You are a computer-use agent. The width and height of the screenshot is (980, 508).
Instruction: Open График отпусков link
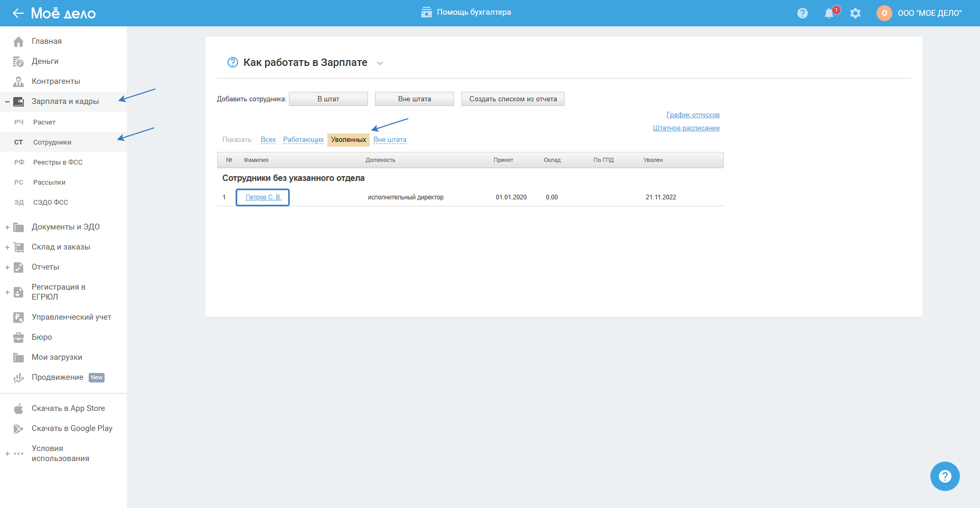click(x=693, y=115)
